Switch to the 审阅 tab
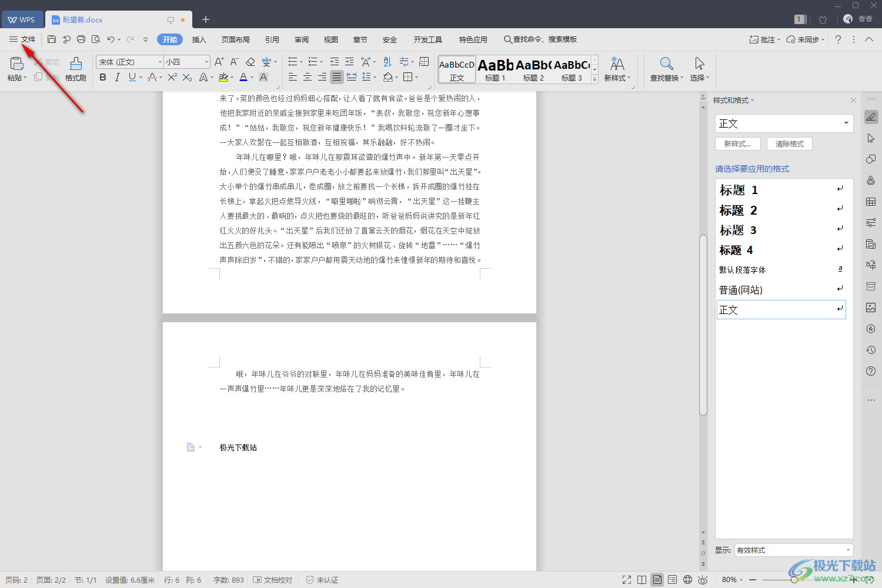 click(302, 39)
